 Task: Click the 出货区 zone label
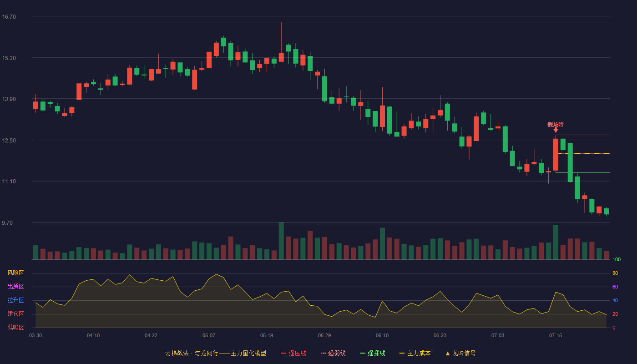click(x=16, y=287)
